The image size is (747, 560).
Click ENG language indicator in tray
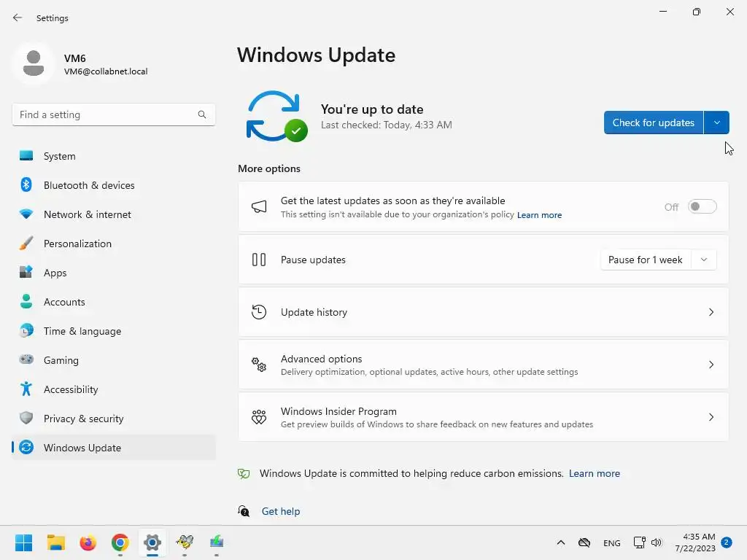tap(612, 542)
